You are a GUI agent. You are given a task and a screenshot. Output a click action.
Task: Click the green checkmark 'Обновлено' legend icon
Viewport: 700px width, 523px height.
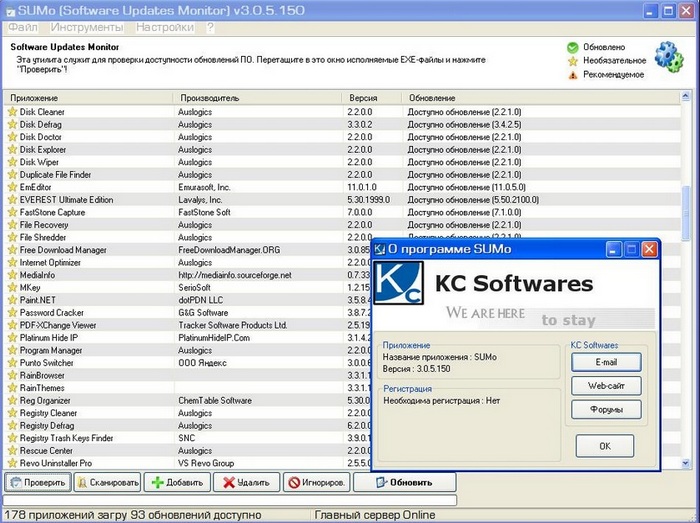(573, 47)
